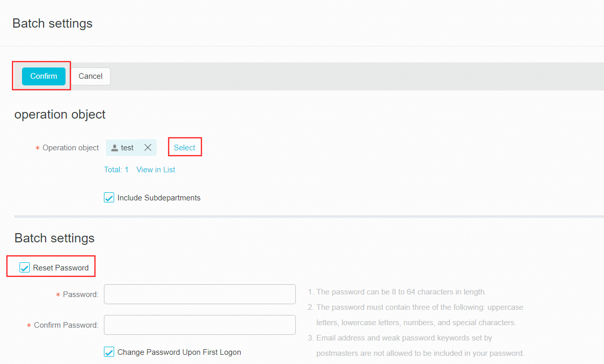
Task: Toggle the Reset Password checkbox
Action: tap(25, 268)
